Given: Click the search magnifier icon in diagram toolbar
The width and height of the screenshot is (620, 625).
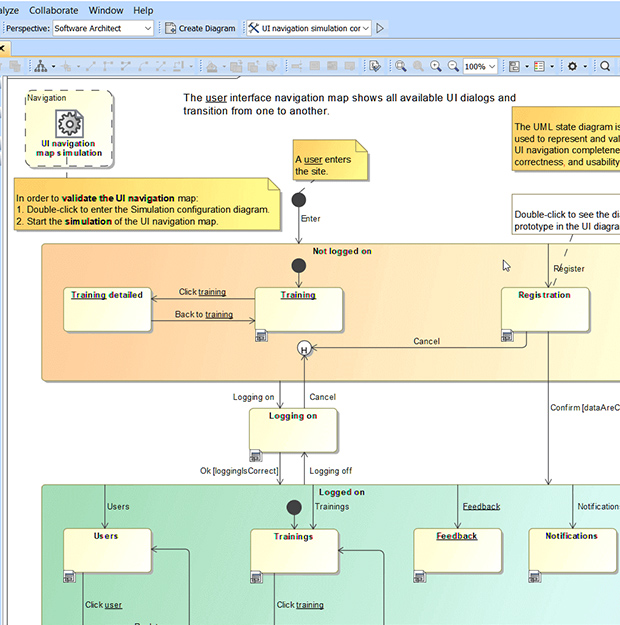Looking at the screenshot, I should pyautogui.click(x=605, y=66).
